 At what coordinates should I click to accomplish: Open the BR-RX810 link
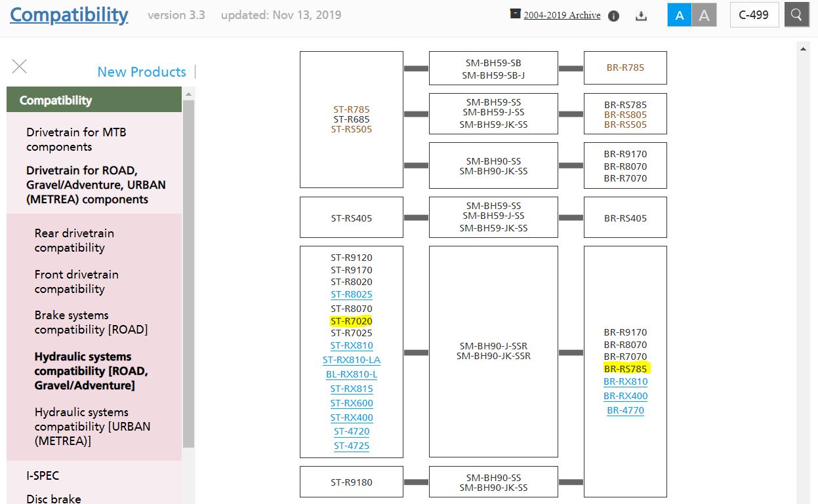click(x=626, y=381)
